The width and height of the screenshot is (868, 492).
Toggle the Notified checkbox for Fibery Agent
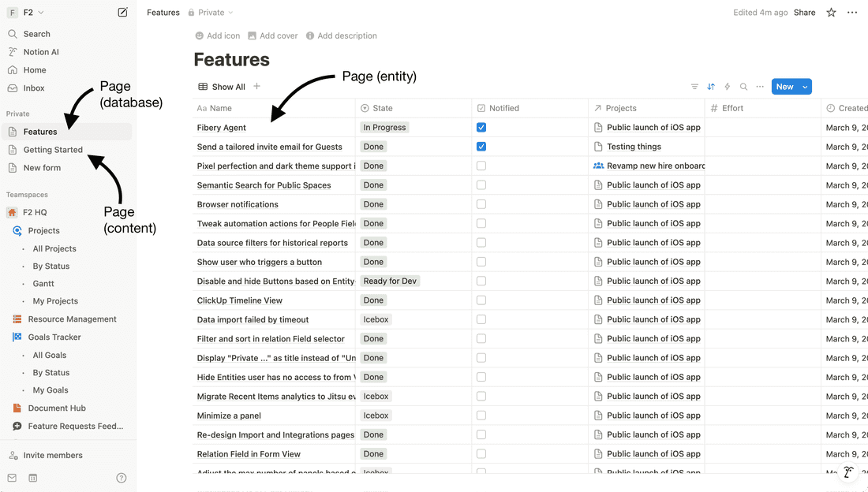pos(481,127)
